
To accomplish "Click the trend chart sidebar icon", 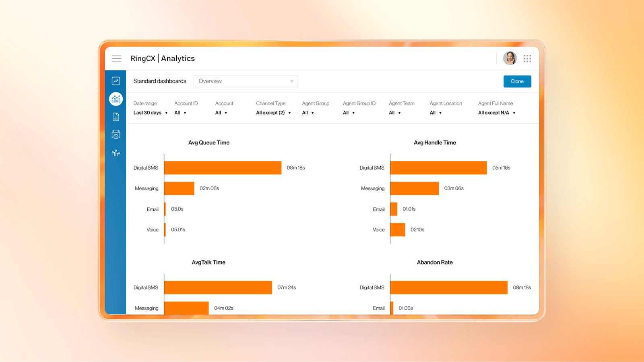I will click(x=116, y=81).
